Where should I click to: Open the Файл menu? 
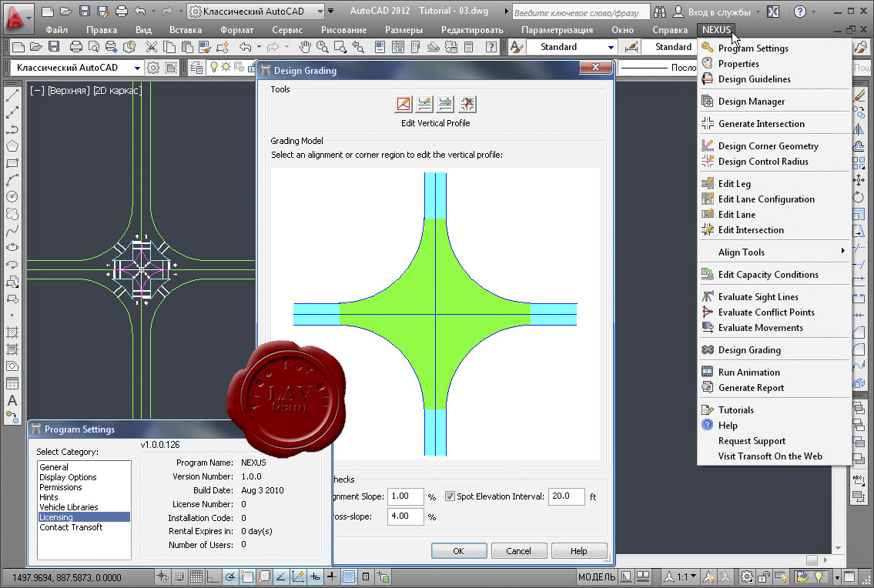click(x=56, y=30)
